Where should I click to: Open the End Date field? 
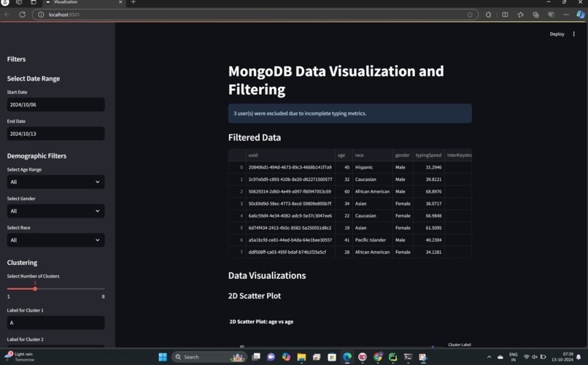[x=56, y=134]
